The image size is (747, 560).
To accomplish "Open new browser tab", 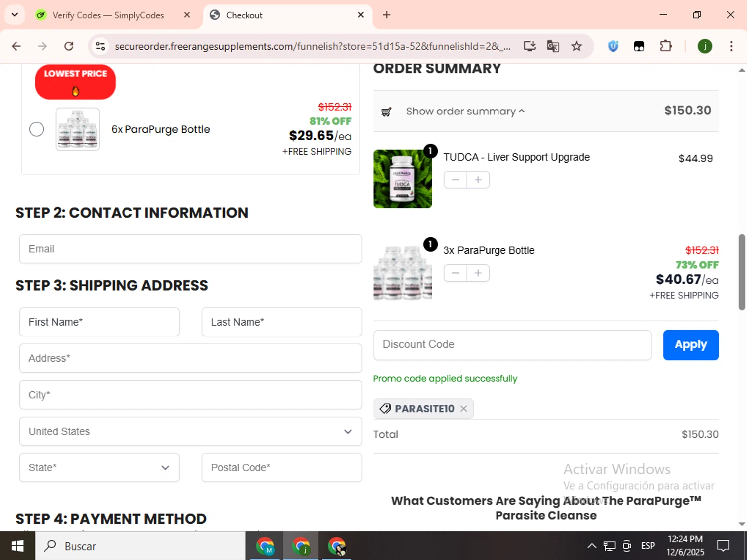I will click(386, 15).
